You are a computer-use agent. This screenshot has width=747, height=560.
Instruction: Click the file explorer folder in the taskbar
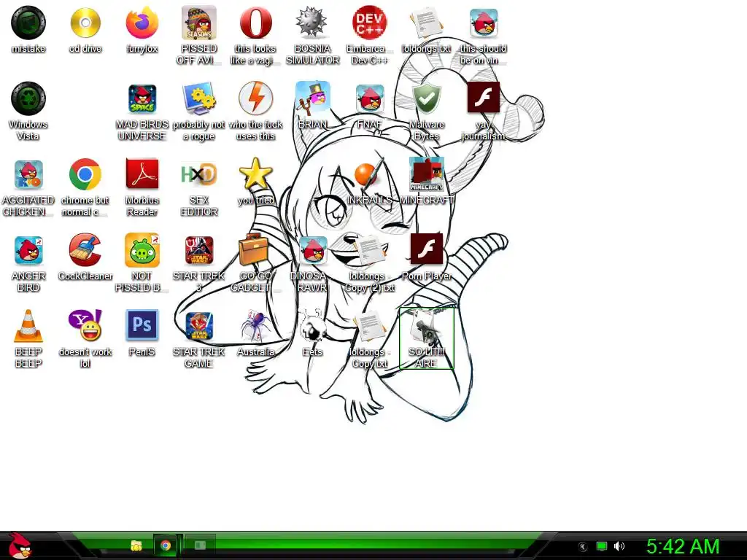(x=136, y=545)
